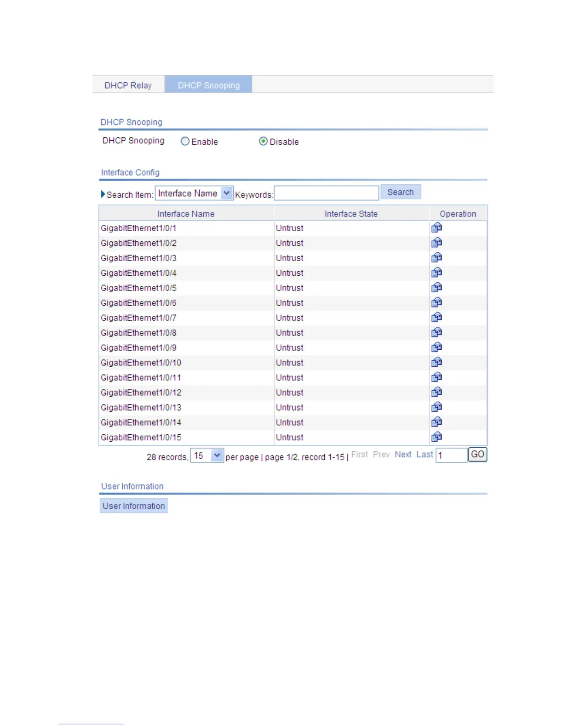The height and width of the screenshot is (728, 563).
Task: Go to the Next page link
Action: [403, 455]
